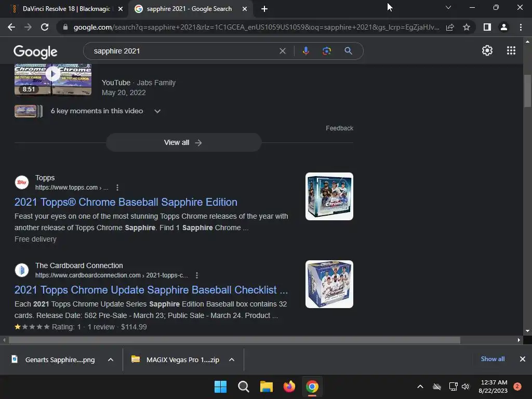Clear the Google search box
Image resolution: width=532 pixels, height=399 pixels.
[x=282, y=51]
